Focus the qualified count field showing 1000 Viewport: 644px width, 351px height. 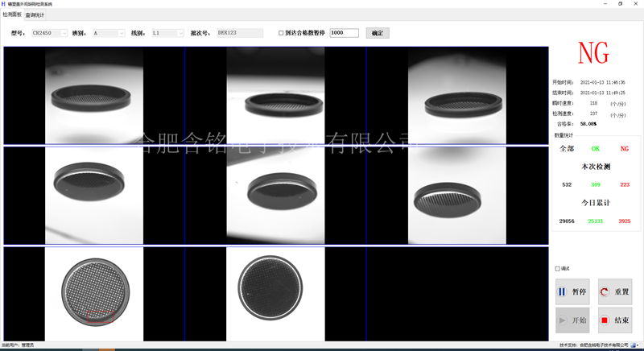[344, 33]
